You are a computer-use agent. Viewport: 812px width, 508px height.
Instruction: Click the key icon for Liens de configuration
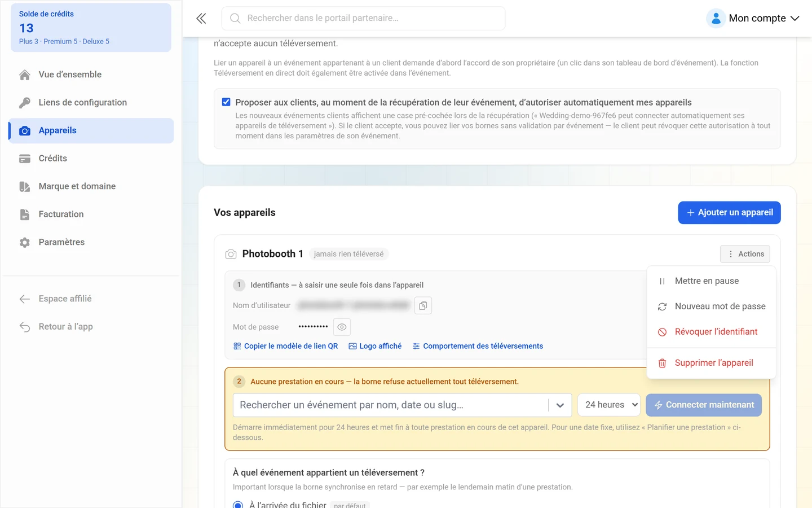pos(25,102)
